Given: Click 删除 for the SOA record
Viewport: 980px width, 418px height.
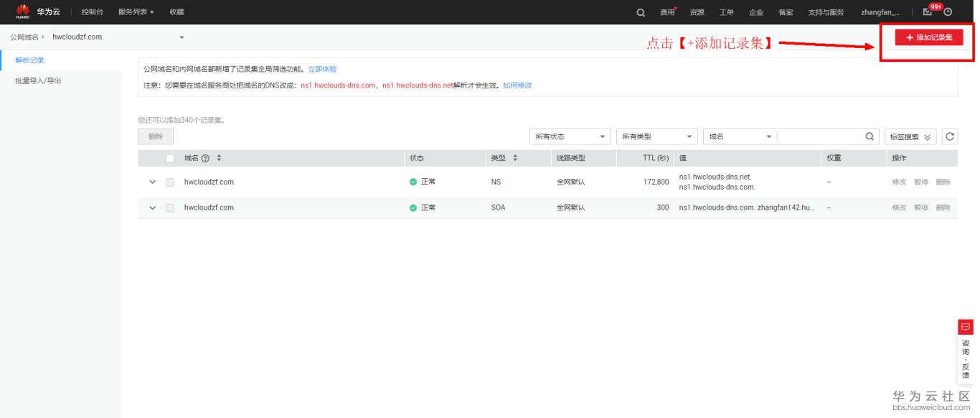Looking at the screenshot, I should (943, 208).
